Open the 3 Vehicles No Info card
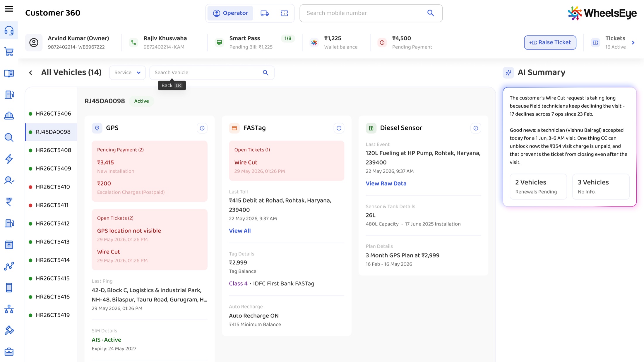644x362 pixels. 601,187
